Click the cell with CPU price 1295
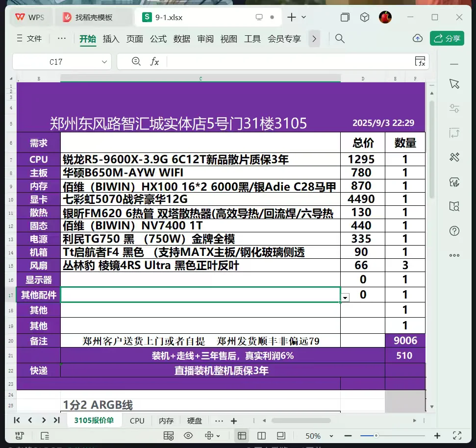The width and height of the screenshot is (476, 448). tap(363, 159)
